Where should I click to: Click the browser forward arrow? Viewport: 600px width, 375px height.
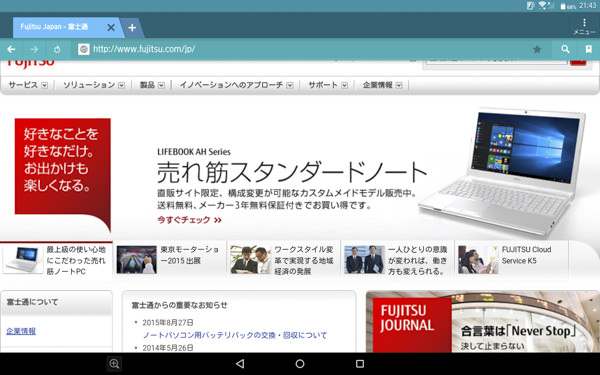click(34, 49)
